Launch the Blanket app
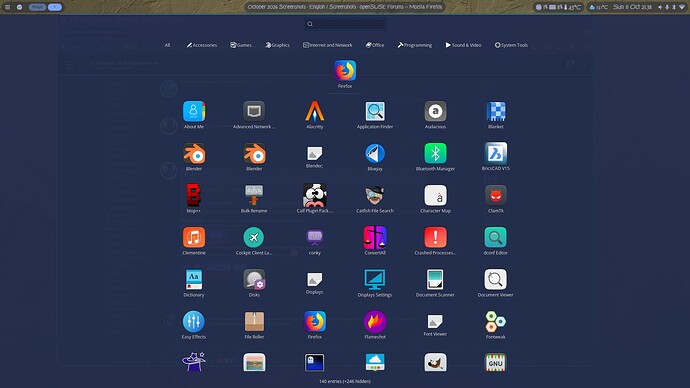This screenshot has height=388, width=690. 495,115
